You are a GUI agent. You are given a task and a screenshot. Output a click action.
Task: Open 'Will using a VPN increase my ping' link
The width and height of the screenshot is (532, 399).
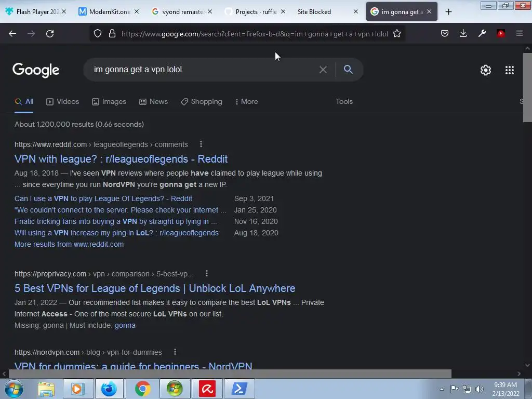tap(117, 233)
